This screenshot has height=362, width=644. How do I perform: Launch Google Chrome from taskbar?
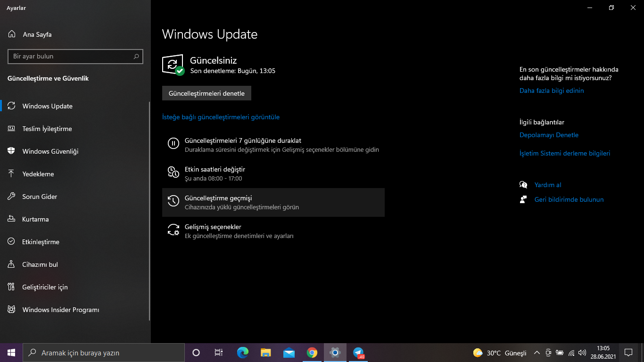312,353
